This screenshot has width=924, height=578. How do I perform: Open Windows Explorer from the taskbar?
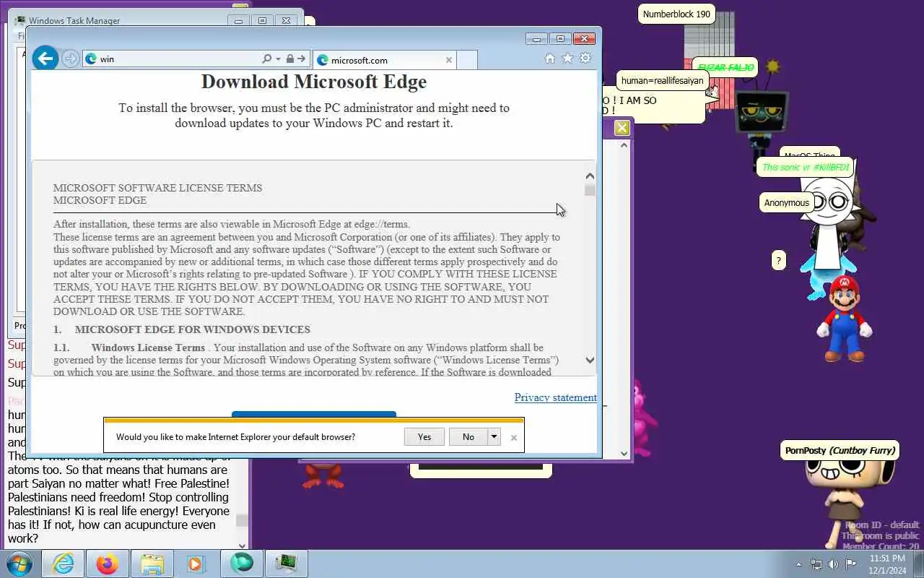[x=152, y=564]
